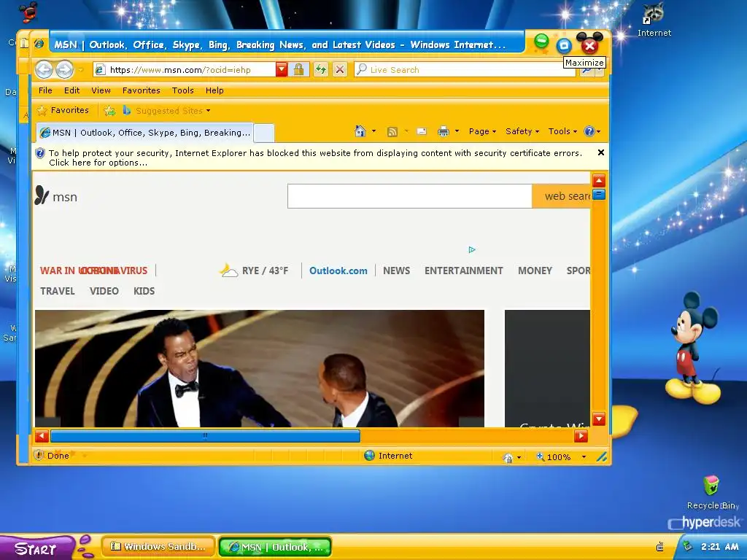Click the RYE / 43°F weather link
Screen dimensions: 747x560
265,271
